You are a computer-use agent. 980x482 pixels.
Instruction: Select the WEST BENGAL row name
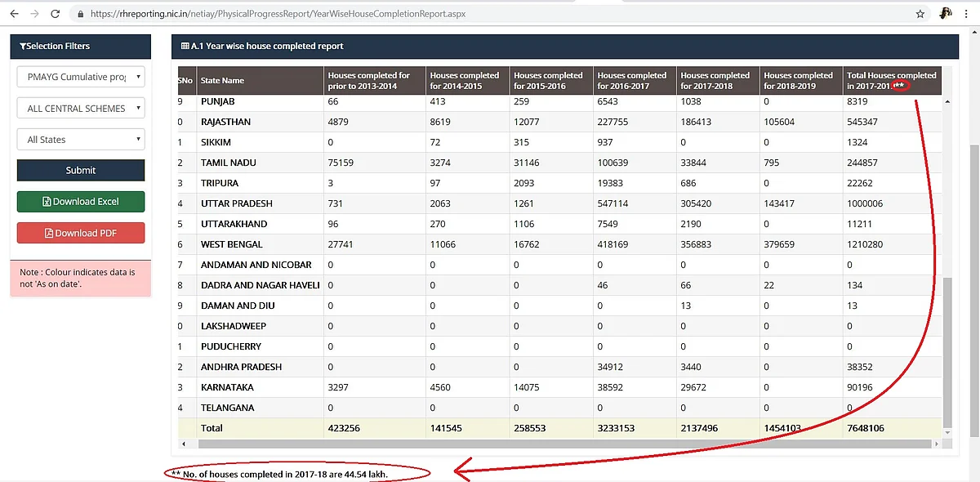click(x=232, y=244)
